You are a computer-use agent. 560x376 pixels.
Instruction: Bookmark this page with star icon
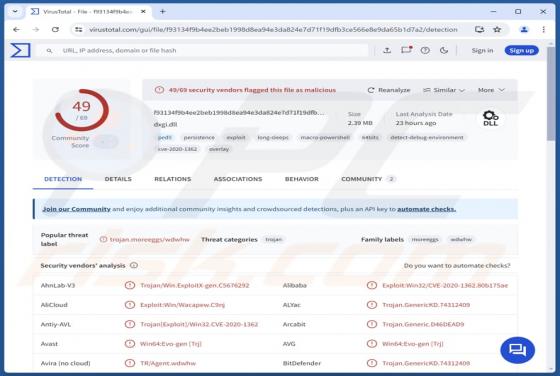coord(497,30)
